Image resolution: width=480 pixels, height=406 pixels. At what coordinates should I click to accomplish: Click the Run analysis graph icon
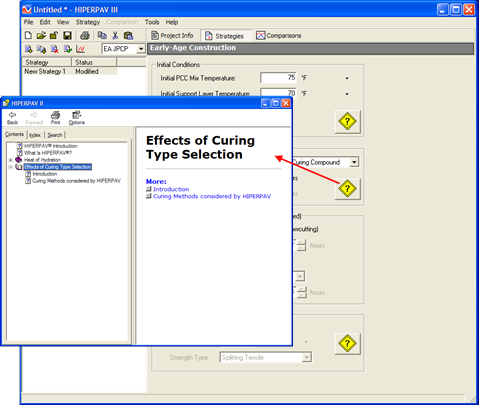click(x=80, y=49)
